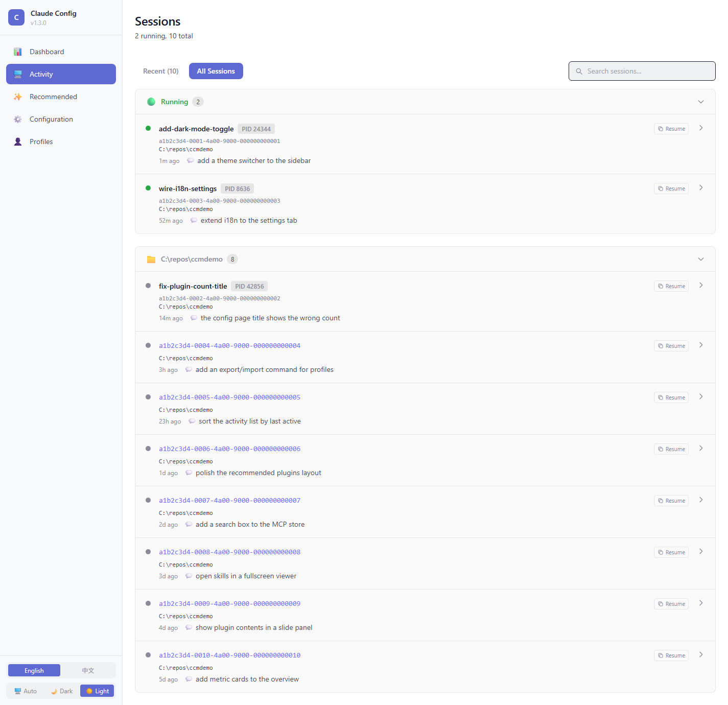This screenshot has width=728, height=705.
Task: Open session link a1b2c3d4-0007-4a00-9000-000000000007
Action: [x=230, y=500]
